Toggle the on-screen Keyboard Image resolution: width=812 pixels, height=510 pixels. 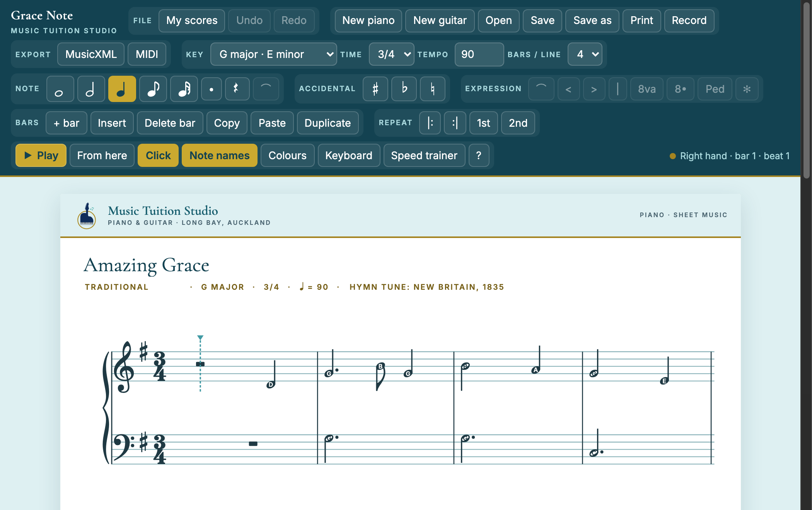click(x=349, y=155)
